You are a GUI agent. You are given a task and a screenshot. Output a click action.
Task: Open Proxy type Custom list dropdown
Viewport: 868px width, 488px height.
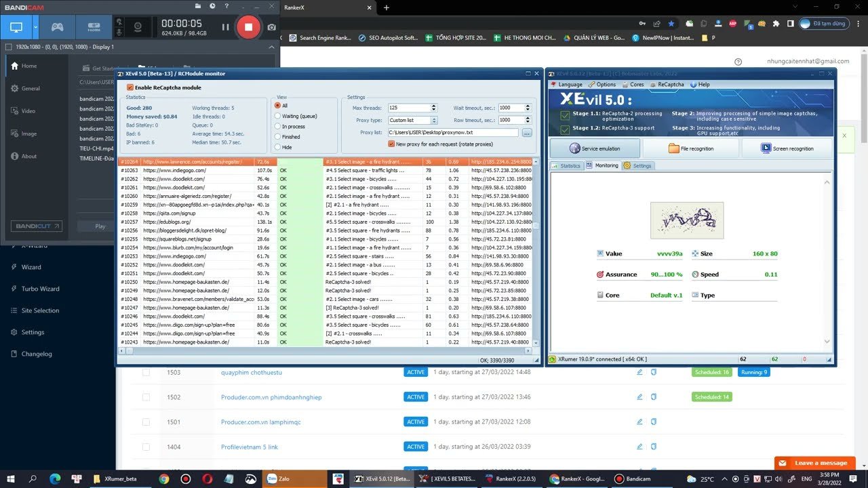point(413,120)
